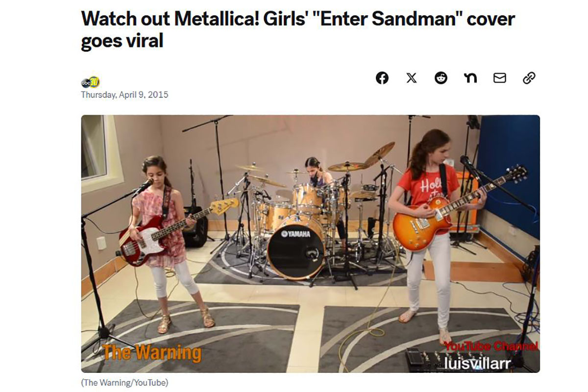Share the article on Facebook
The height and width of the screenshot is (392, 588).
pyautogui.click(x=382, y=78)
